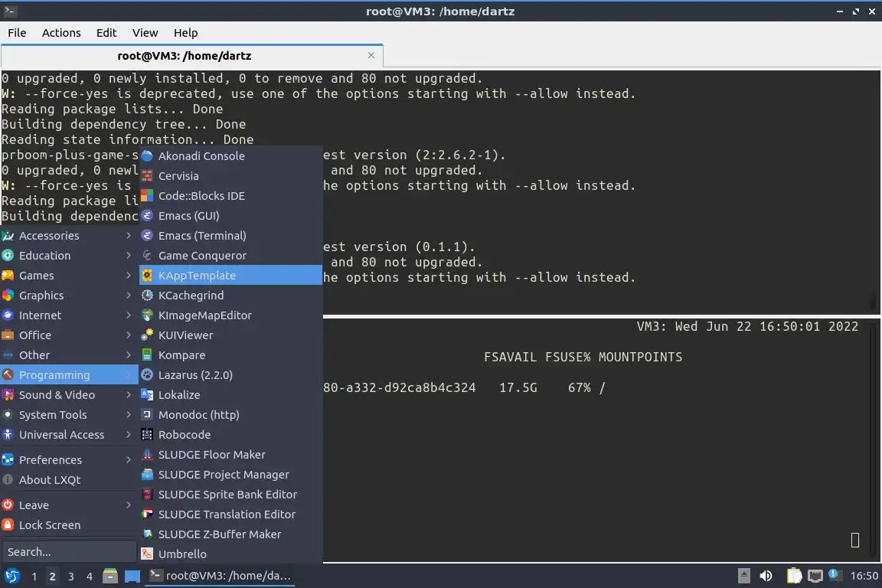Open the file manager launcher in the panel

click(110, 577)
